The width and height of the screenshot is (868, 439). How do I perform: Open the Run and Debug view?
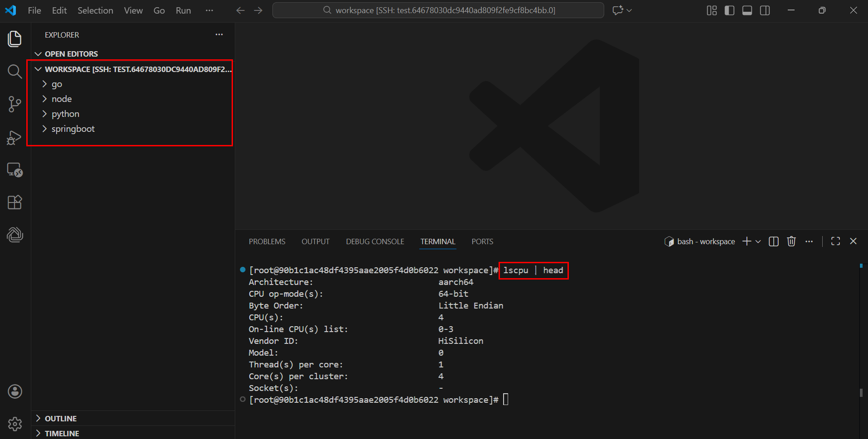pos(15,137)
